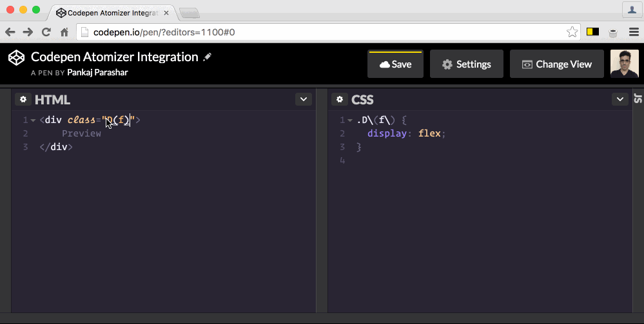The image size is (644, 324).
Task: Save the pen
Action: pyautogui.click(x=396, y=64)
